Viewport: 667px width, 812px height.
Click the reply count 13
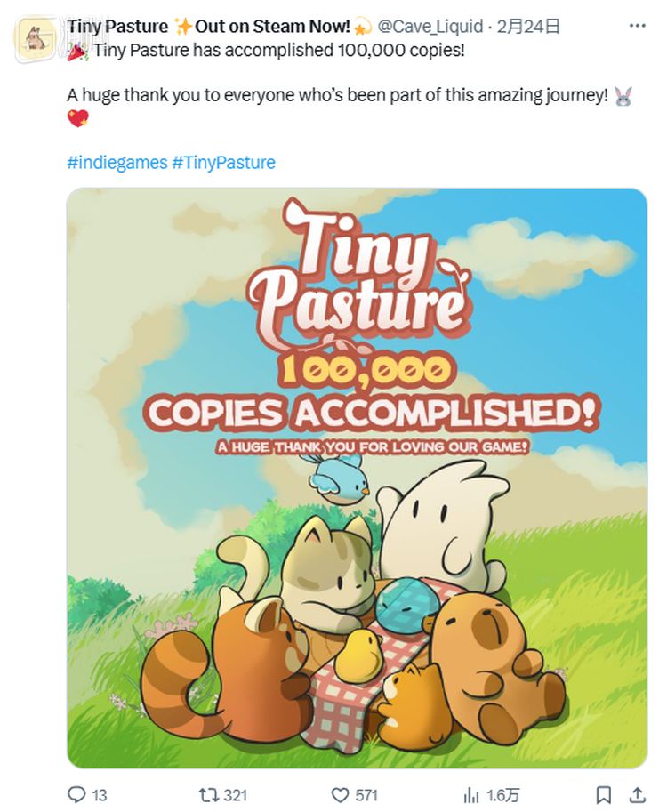(x=99, y=795)
